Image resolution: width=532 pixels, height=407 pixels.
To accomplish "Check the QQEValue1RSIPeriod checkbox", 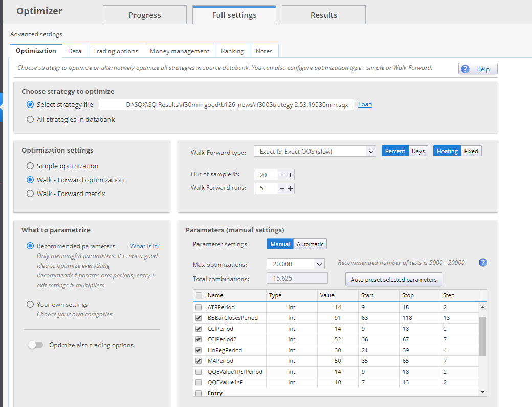I will [198, 372].
